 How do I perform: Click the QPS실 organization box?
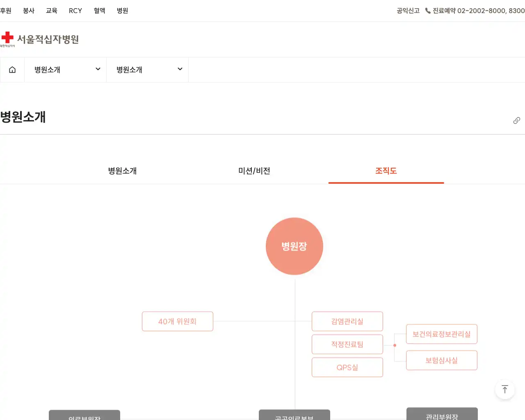(347, 367)
